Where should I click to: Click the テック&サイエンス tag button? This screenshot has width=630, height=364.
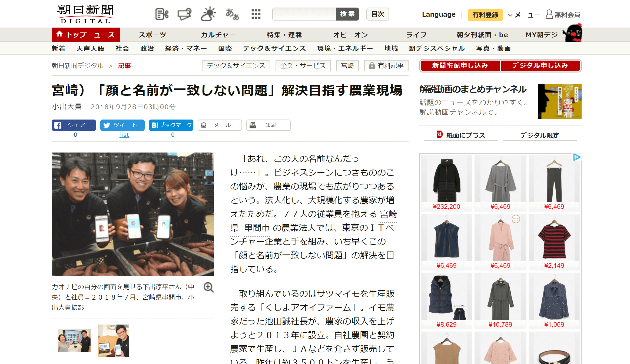click(x=236, y=66)
